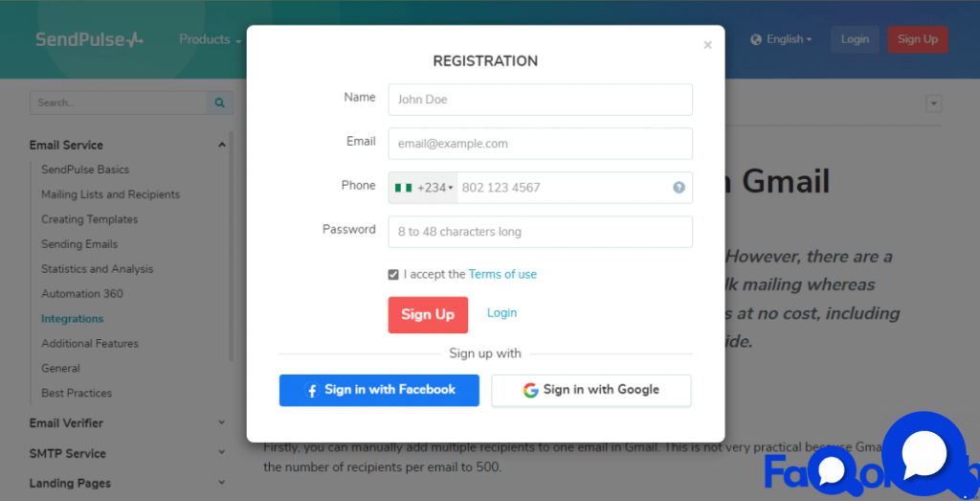Viewport: 980px width, 501px height.
Task: Sign in with Facebook
Action: tap(379, 390)
